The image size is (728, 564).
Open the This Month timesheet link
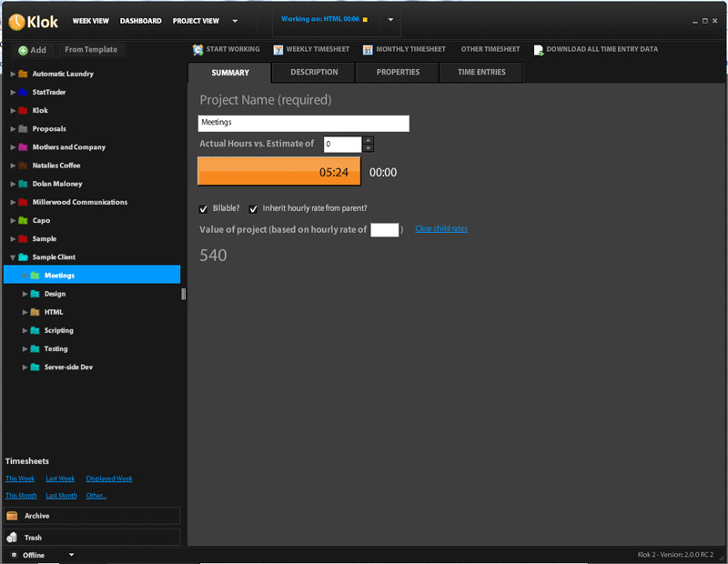pyautogui.click(x=21, y=495)
